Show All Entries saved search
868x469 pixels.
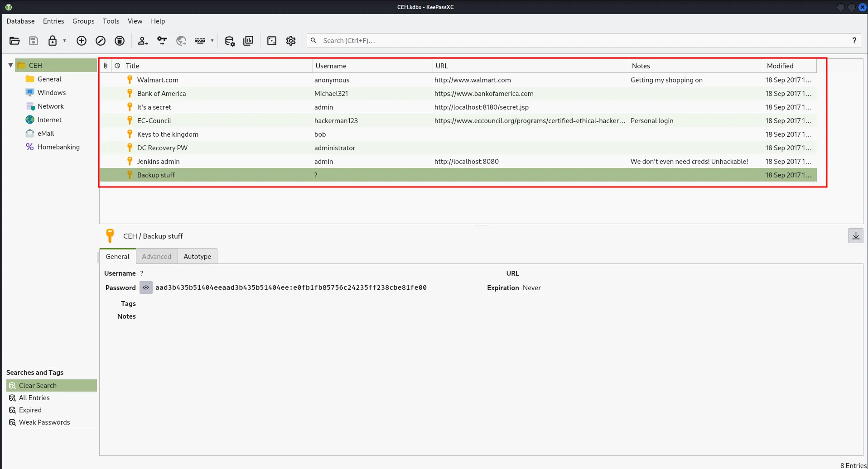[52, 398]
